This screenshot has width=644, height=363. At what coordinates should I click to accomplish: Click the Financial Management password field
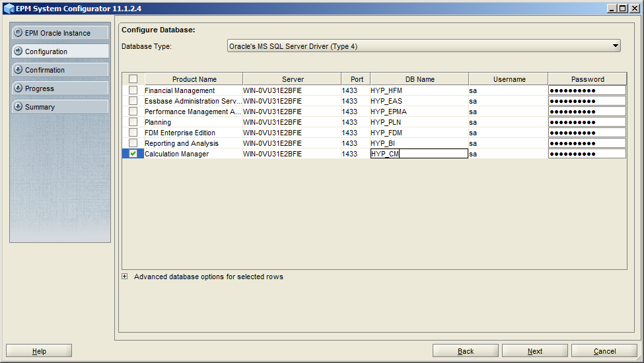coord(587,90)
